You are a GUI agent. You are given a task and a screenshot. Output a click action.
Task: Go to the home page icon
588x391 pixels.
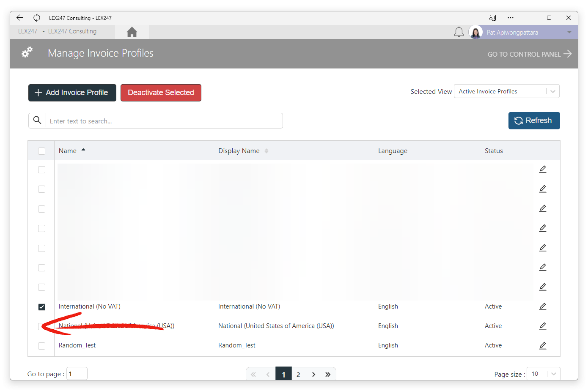[132, 32]
